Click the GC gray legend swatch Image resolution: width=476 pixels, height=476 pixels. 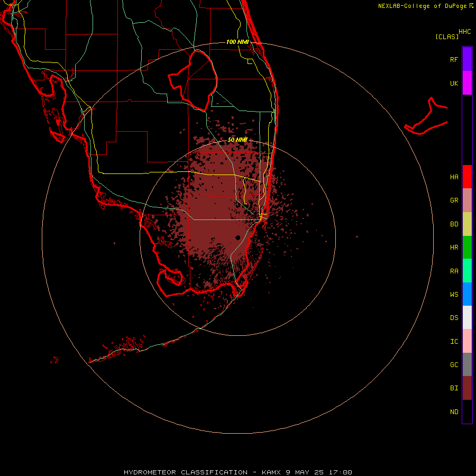[467, 364]
